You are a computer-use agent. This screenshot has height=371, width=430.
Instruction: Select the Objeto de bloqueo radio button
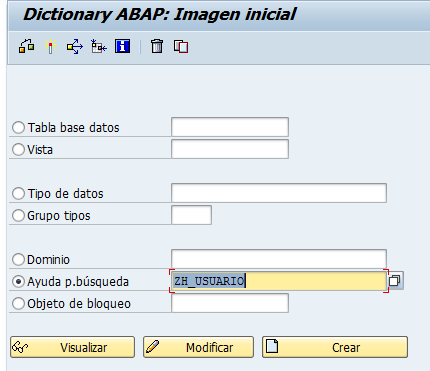[x=18, y=303]
